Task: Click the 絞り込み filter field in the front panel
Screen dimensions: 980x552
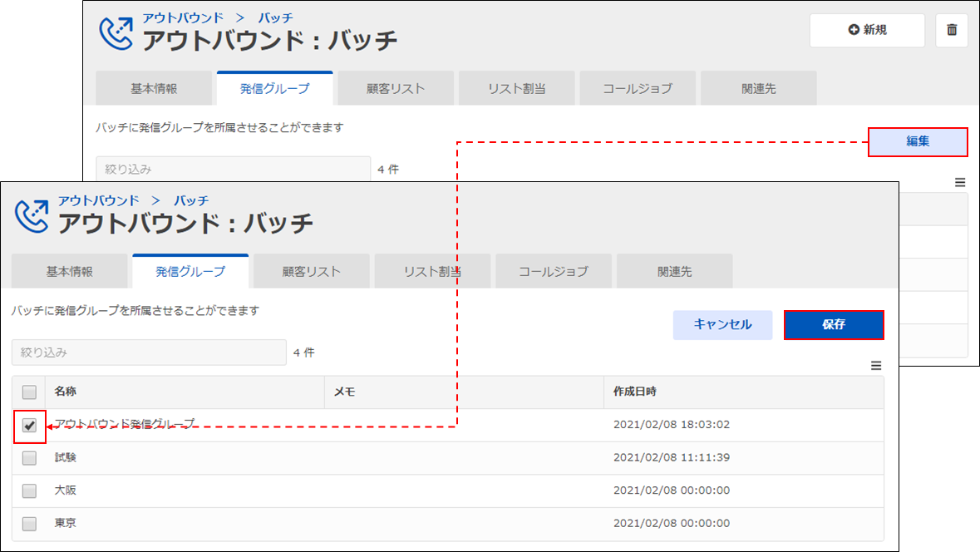Action: [x=149, y=352]
